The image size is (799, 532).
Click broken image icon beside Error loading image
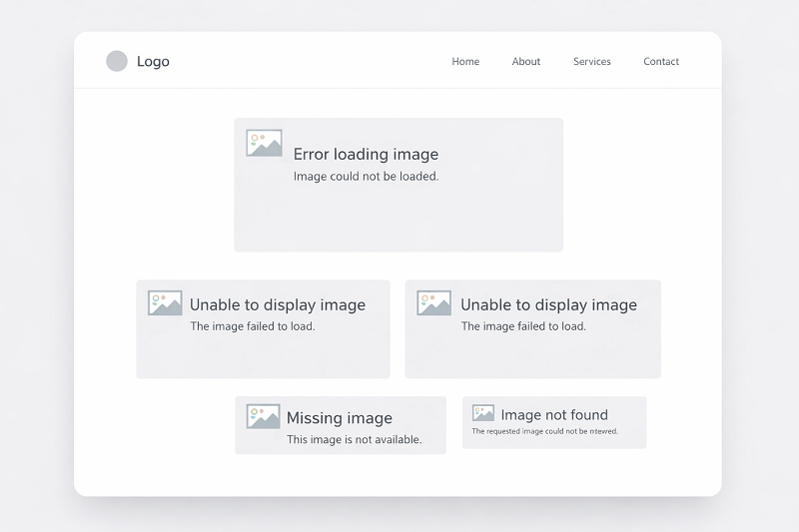(x=264, y=143)
